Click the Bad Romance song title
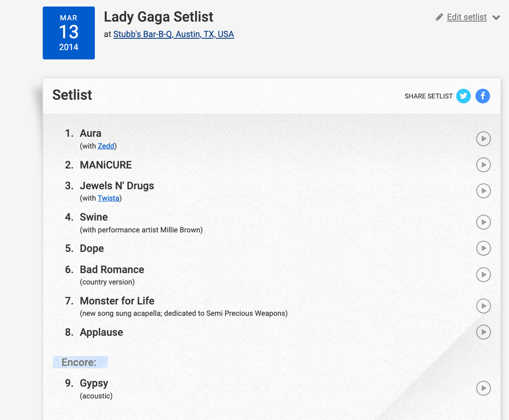509x420 pixels. pyautogui.click(x=112, y=269)
